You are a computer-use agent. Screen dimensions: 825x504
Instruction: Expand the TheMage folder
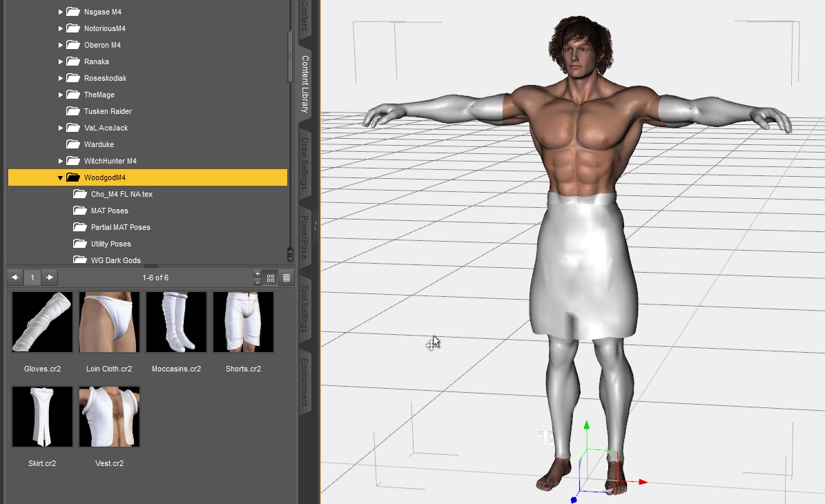61,95
